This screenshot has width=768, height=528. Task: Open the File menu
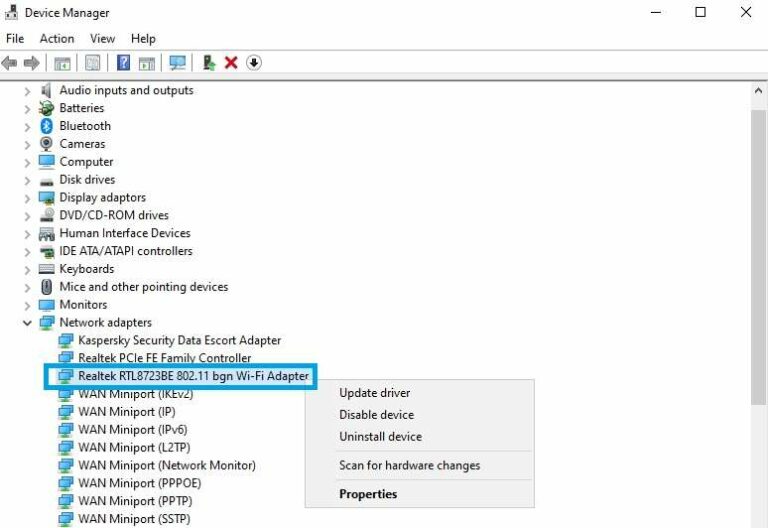tap(15, 38)
